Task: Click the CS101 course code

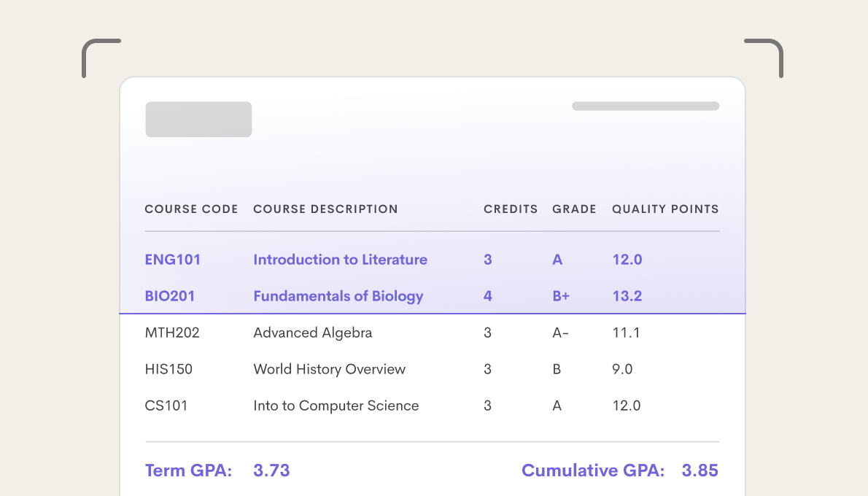Action: 166,406
